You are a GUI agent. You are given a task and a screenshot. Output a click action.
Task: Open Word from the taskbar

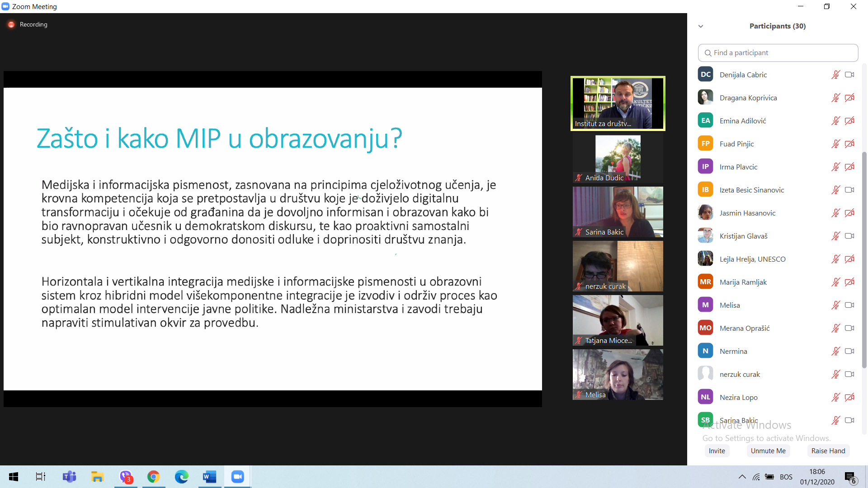pyautogui.click(x=209, y=477)
